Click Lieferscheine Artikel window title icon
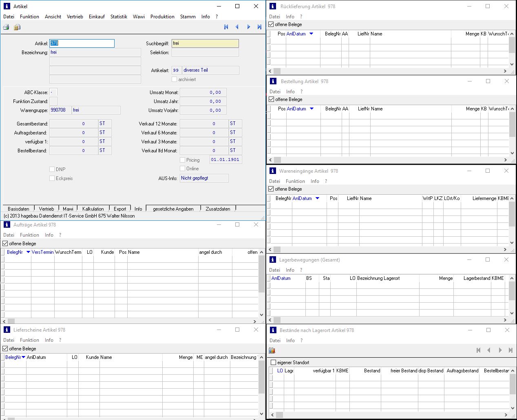The width and height of the screenshot is (517, 420). click(x=7, y=330)
